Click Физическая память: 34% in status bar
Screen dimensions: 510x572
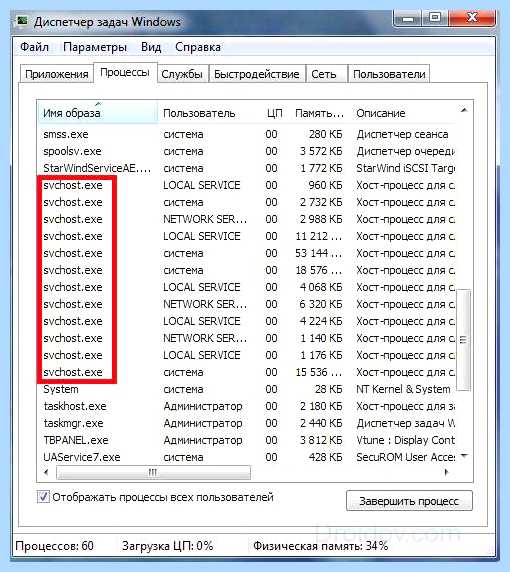tap(320, 546)
